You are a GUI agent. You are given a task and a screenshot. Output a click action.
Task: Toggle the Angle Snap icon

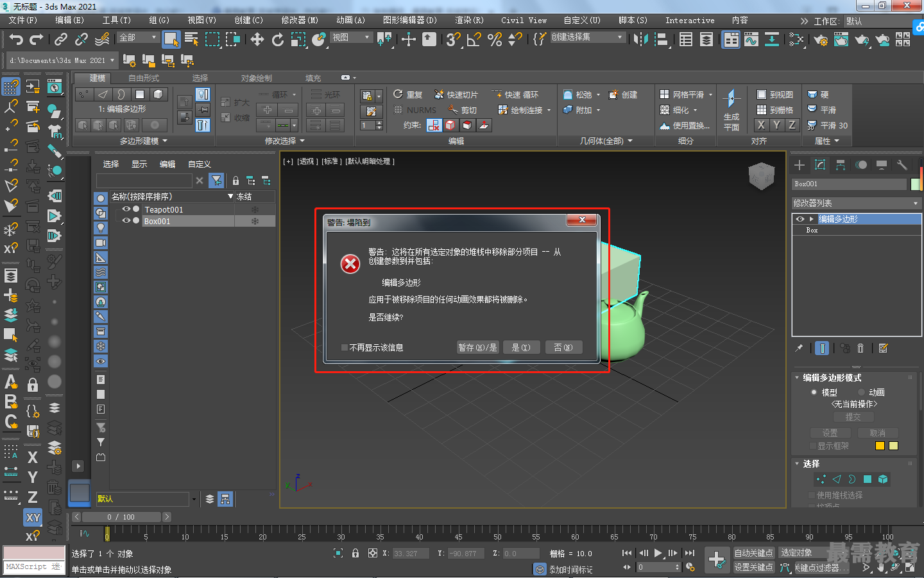click(x=474, y=40)
